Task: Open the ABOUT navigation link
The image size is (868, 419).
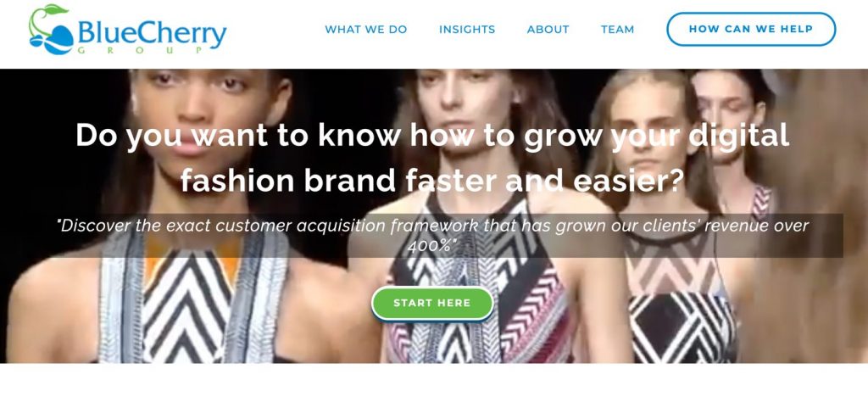Action: [548, 30]
